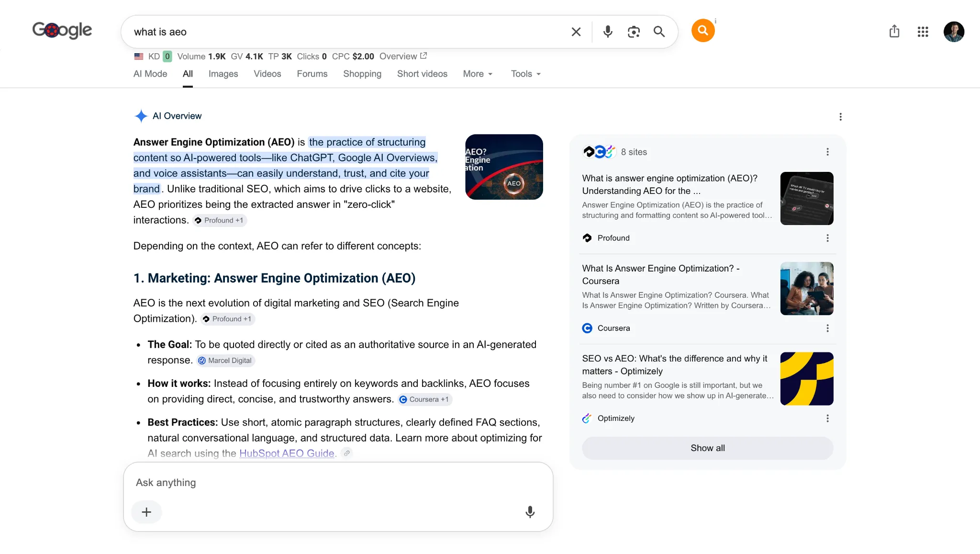Open options for the Profound source

click(827, 238)
